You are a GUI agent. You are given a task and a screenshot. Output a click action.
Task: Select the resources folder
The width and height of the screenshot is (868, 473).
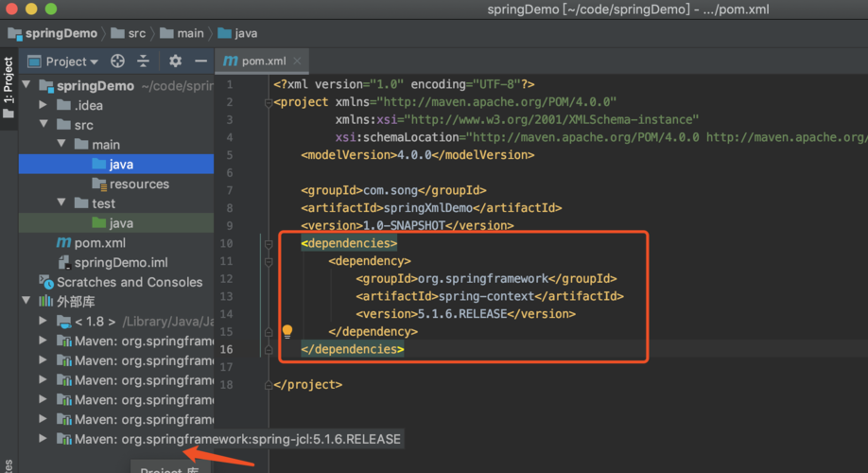[116, 184]
